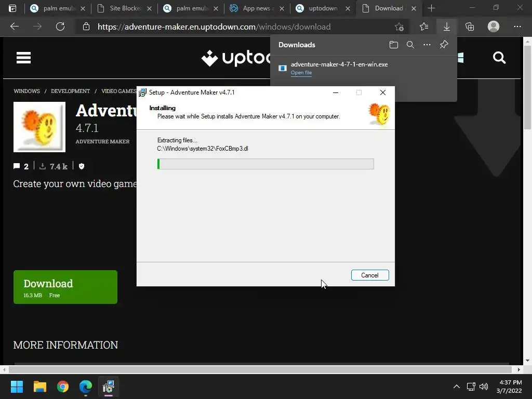Click the browser Downloads toolbar icon
Viewport: 532px width, 399px height.
click(446, 26)
